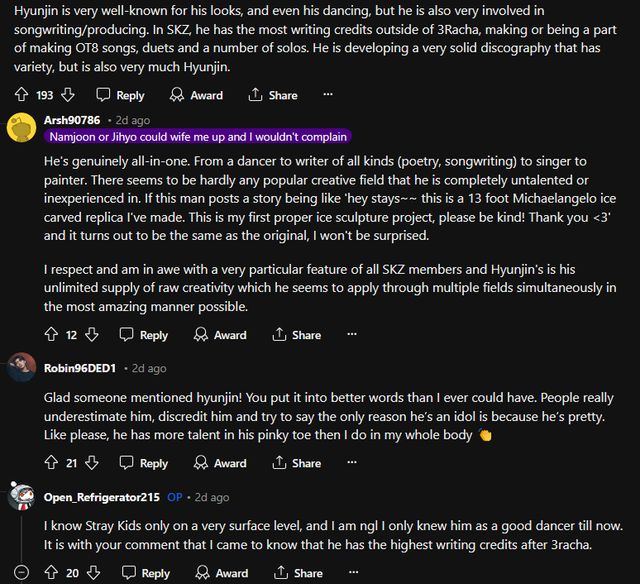
Task: Share Open_Refrigerator215's comment
Action: (x=297, y=573)
